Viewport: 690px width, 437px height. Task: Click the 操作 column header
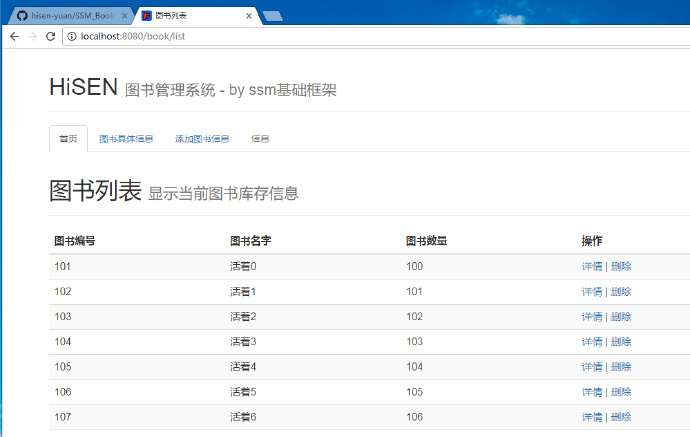coord(592,241)
